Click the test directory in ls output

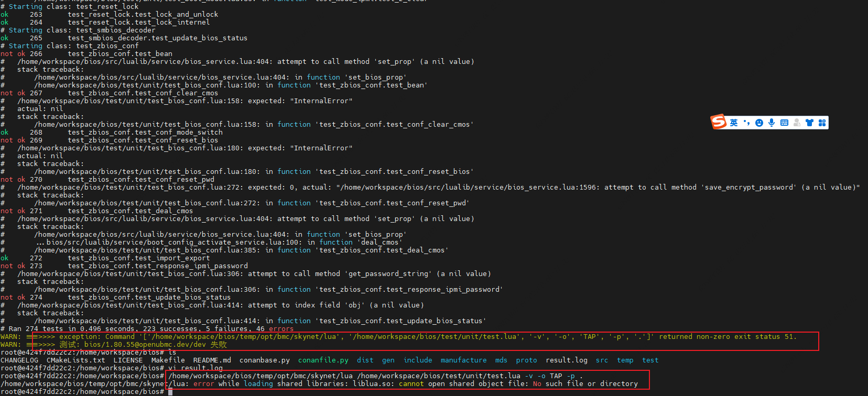click(x=650, y=360)
